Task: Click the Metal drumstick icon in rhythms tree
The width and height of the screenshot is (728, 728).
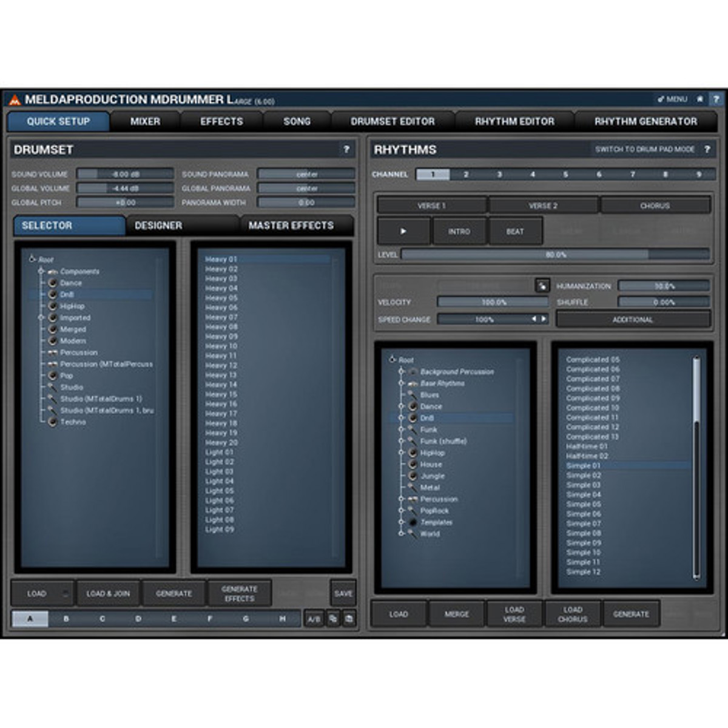Action: [413, 488]
